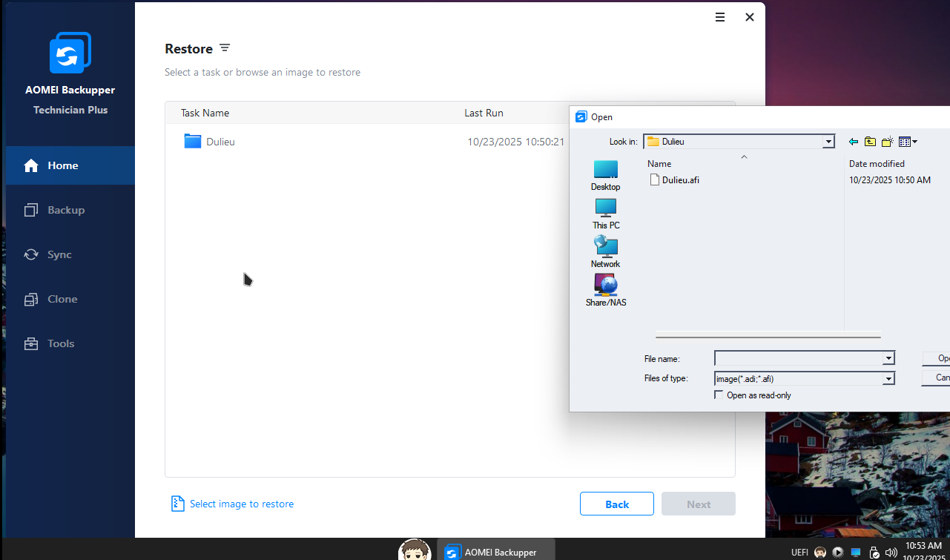
Task: Open the Network location
Action: tap(605, 251)
